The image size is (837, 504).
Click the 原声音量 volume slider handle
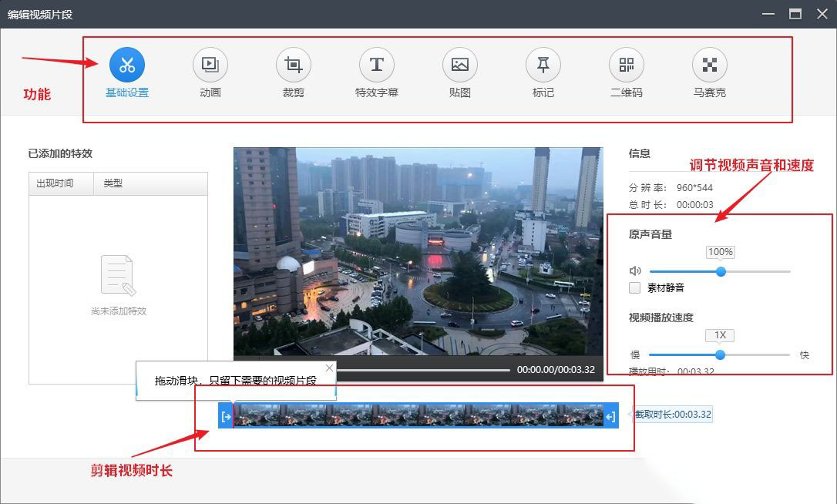click(721, 271)
